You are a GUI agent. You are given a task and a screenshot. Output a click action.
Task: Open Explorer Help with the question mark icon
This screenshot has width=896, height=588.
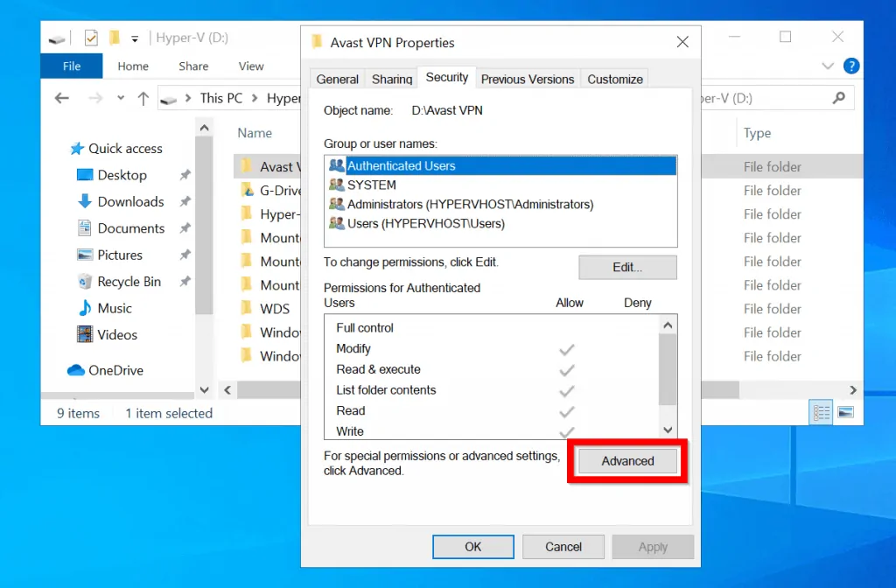click(x=851, y=66)
